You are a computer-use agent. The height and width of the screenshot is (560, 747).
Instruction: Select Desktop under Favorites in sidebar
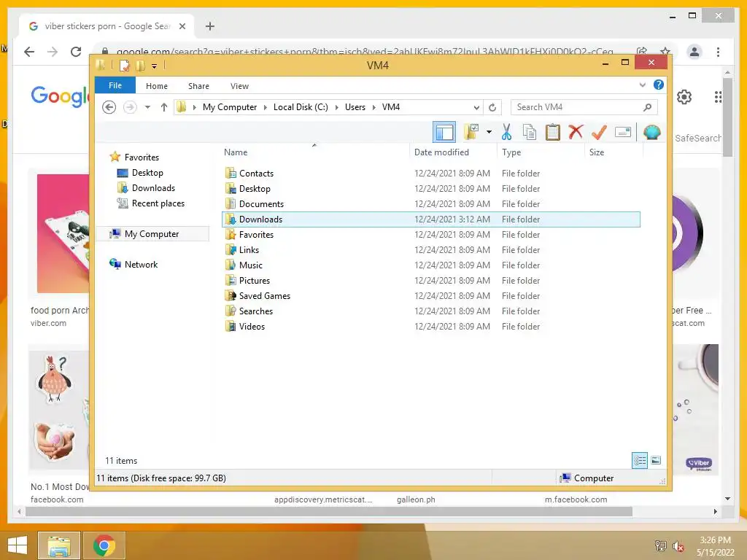[147, 173]
